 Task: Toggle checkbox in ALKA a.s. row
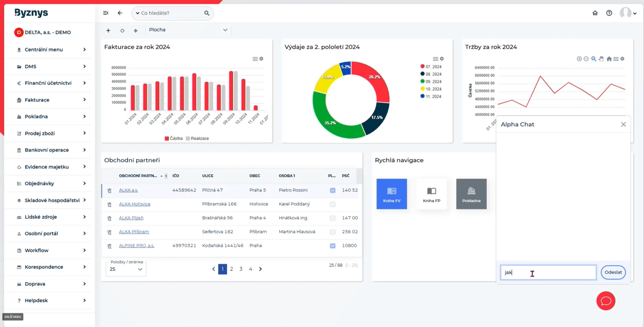coord(333,190)
